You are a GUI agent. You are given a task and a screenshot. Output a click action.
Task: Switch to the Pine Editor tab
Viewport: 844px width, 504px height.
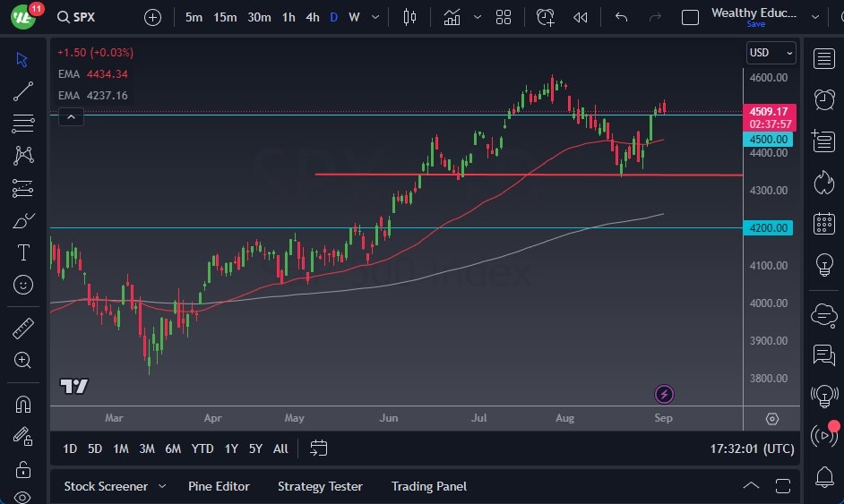(x=219, y=486)
